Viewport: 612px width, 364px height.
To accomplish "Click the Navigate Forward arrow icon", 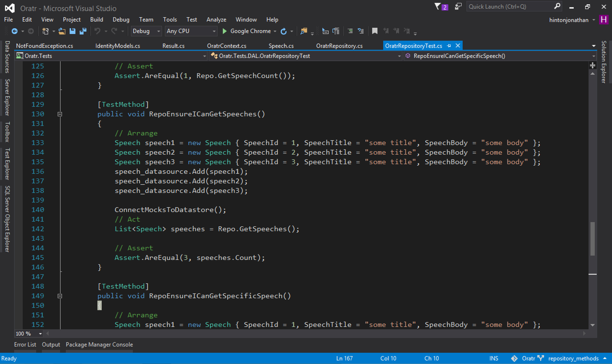I will tap(31, 31).
